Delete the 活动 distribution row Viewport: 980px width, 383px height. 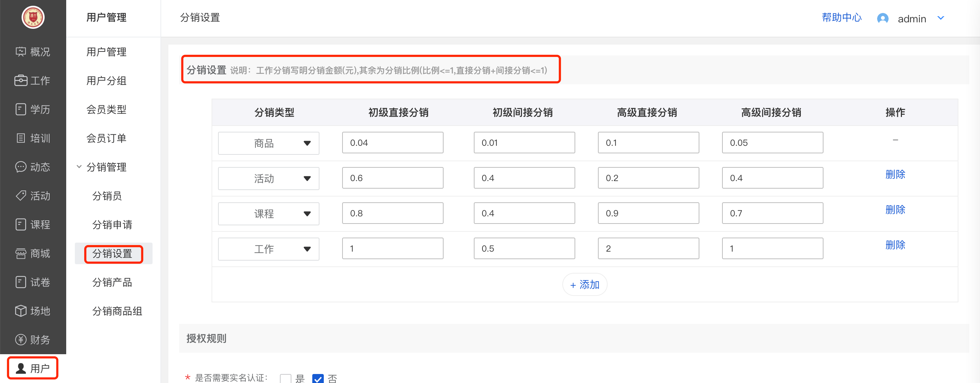coord(895,174)
